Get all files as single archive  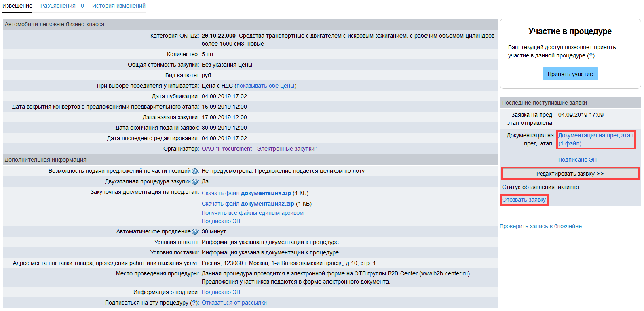252,213
